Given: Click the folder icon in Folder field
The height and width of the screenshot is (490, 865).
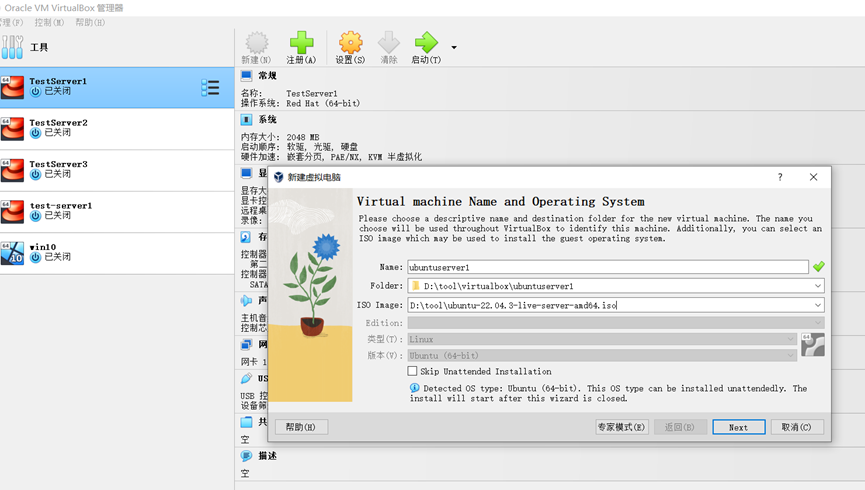Looking at the screenshot, I should point(416,286).
